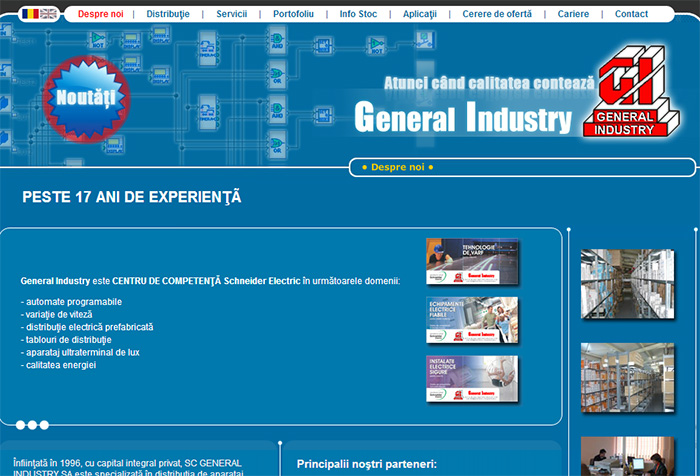Click 'calitatea energiei' list item

click(x=58, y=365)
